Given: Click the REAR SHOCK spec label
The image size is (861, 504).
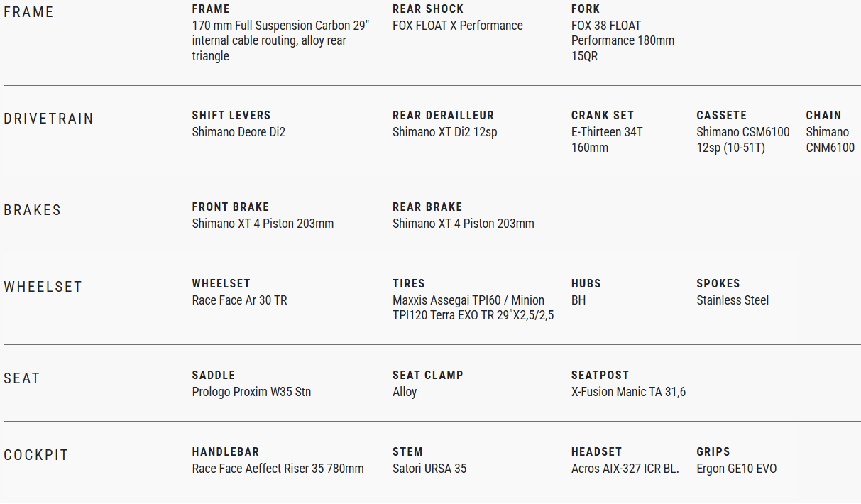Looking at the screenshot, I should tap(428, 9).
